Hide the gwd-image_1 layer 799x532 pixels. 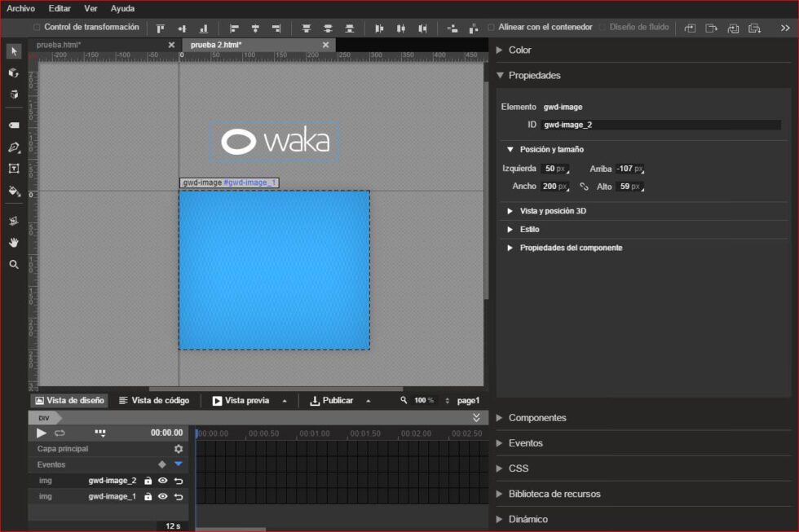pos(163,496)
